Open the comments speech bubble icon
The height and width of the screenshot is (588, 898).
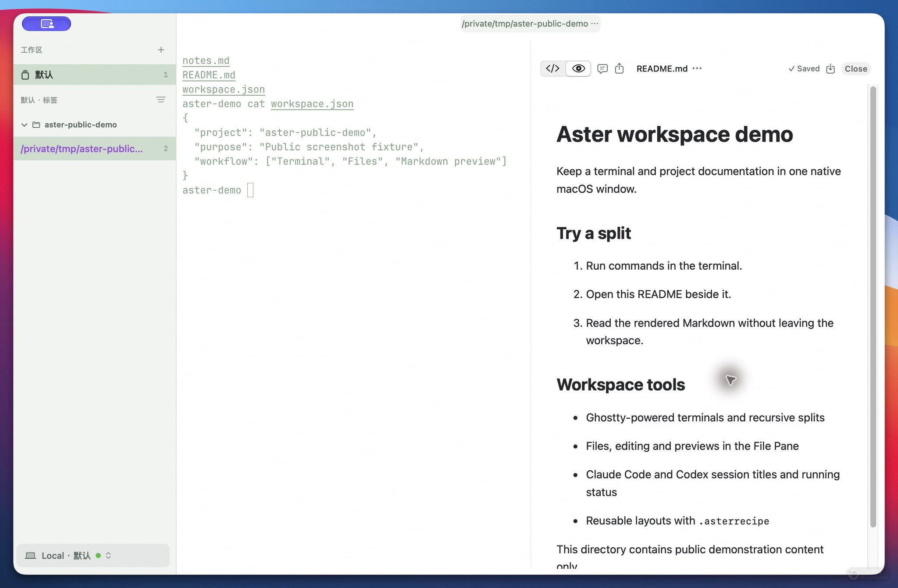(602, 69)
